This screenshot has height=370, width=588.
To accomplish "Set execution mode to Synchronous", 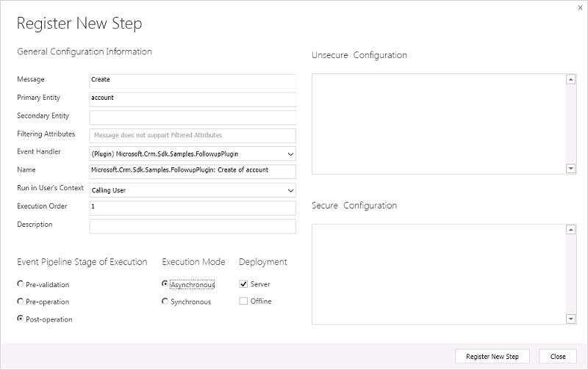I will (x=165, y=302).
